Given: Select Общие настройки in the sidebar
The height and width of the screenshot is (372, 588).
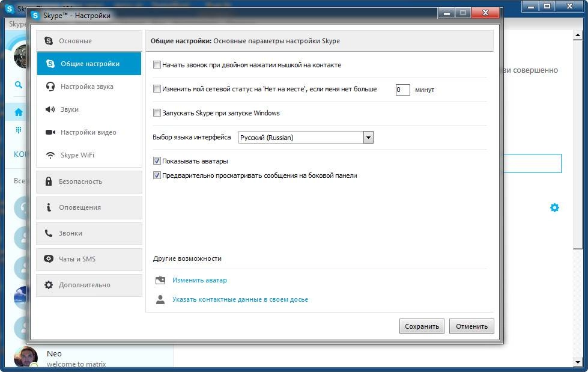Looking at the screenshot, I should click(89, 64).
